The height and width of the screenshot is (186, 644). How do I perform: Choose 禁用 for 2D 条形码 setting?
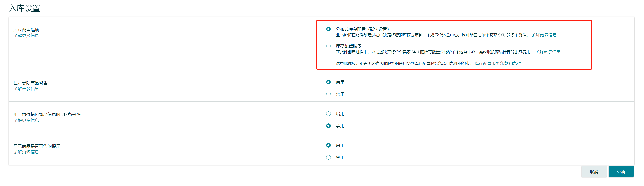click(328, 126)
